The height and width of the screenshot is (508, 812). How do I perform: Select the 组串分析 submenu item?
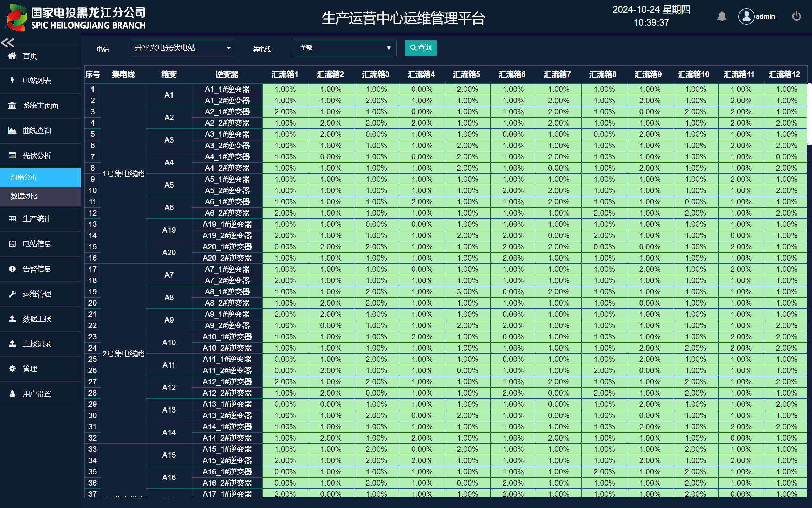24,177
